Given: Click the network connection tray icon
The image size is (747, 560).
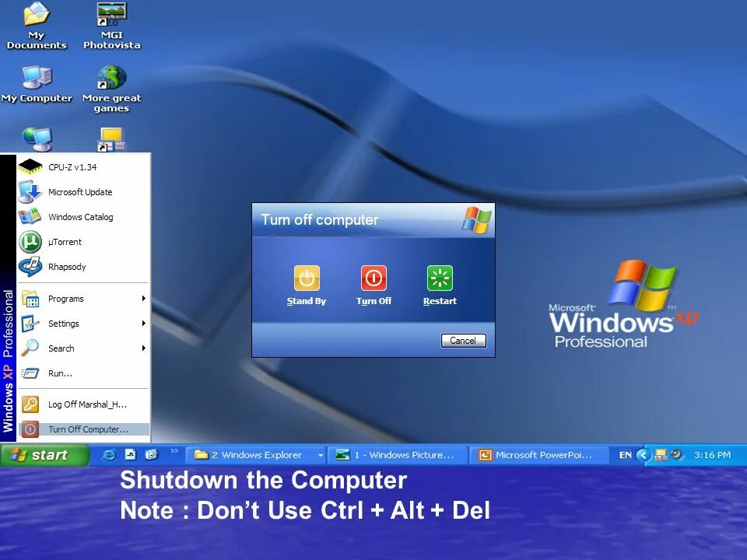Looking at the screenshot, I should tap(661, 455).
